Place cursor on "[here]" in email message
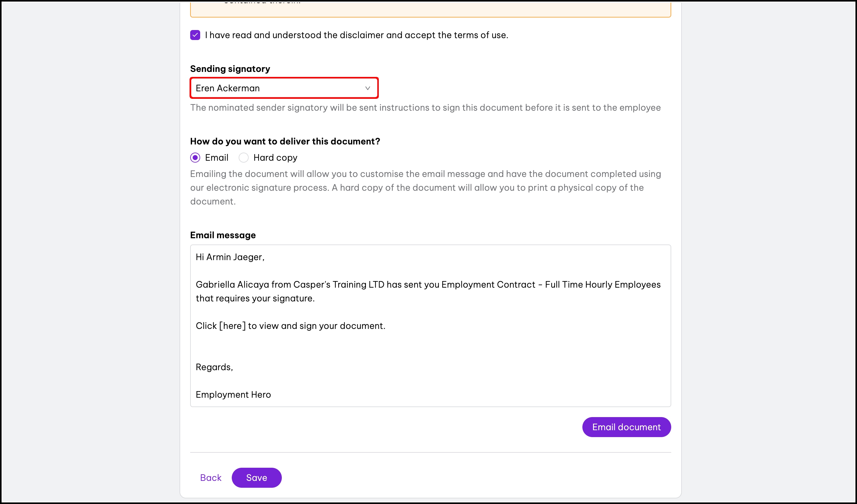The width and height of the screenshot is (857, 504). pos(232,326)
